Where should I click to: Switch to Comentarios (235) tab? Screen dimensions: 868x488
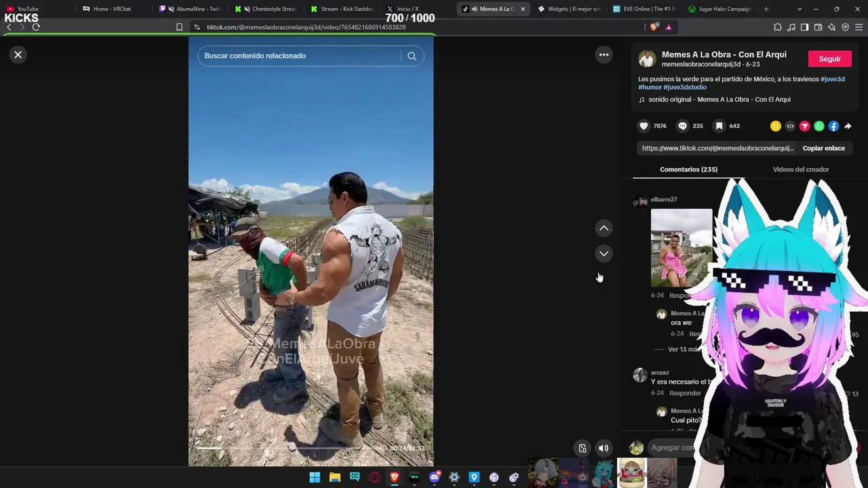688,169
